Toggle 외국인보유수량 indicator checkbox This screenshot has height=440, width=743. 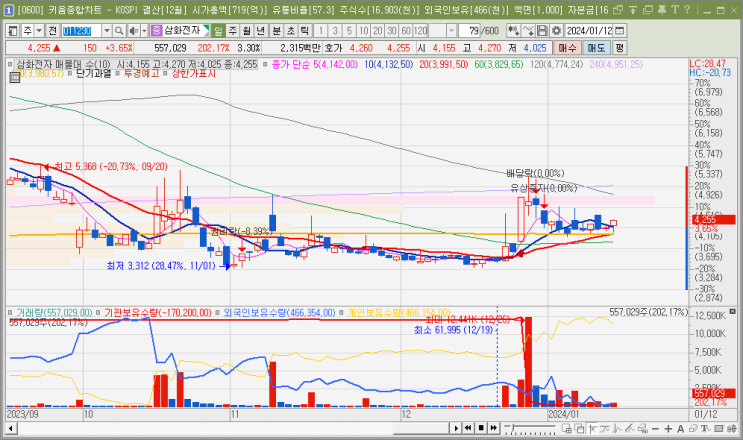coord(217,313)
